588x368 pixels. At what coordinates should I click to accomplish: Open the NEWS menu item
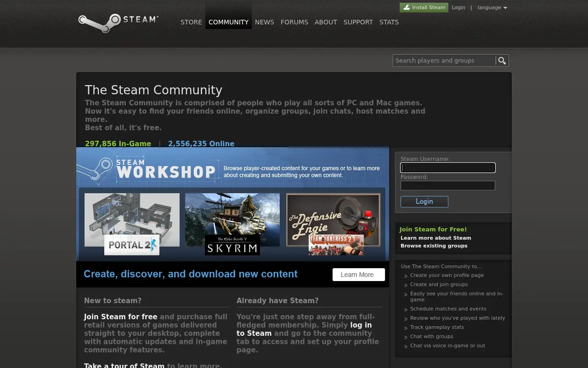(x=265, y=22)
